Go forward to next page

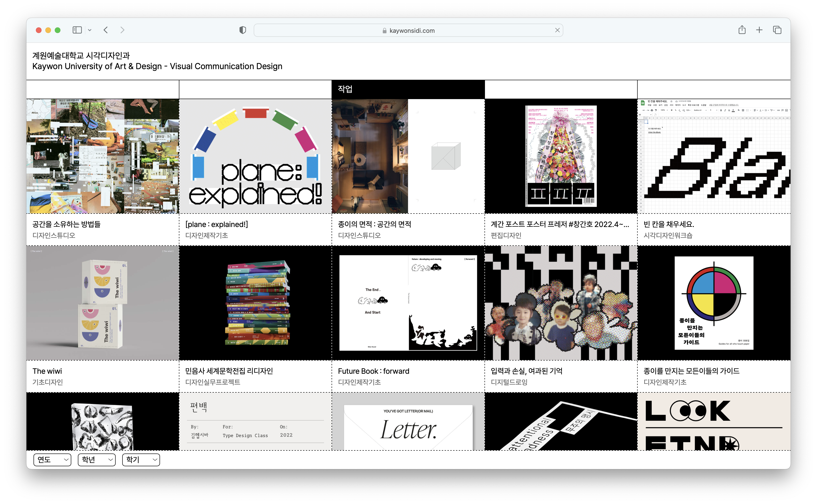(x=122, y=30)
